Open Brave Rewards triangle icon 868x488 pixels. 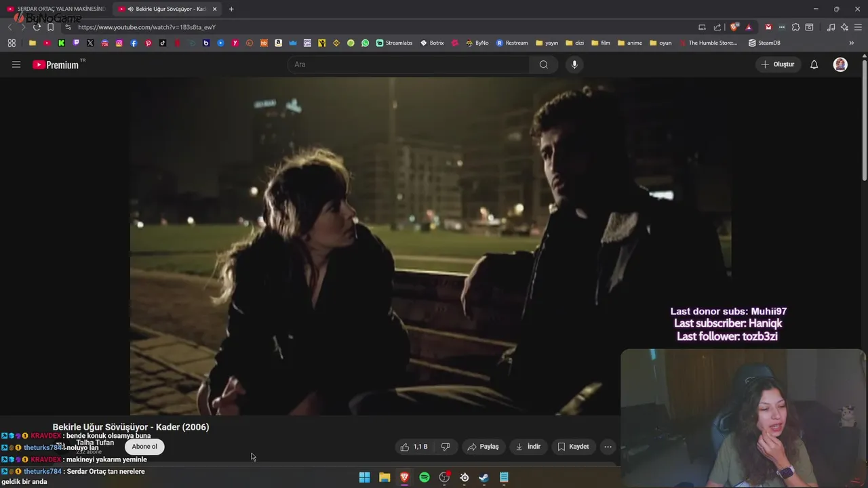(749, 27)
